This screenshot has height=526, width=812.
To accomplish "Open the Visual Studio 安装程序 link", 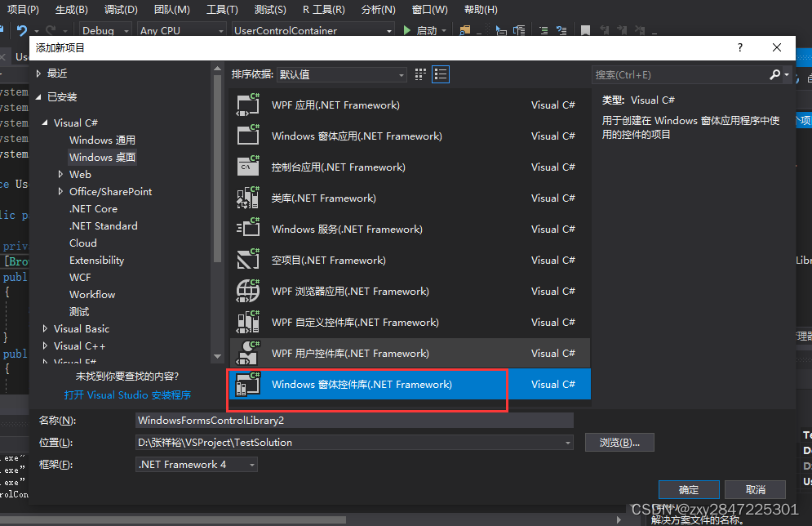I will pos(128,394).
